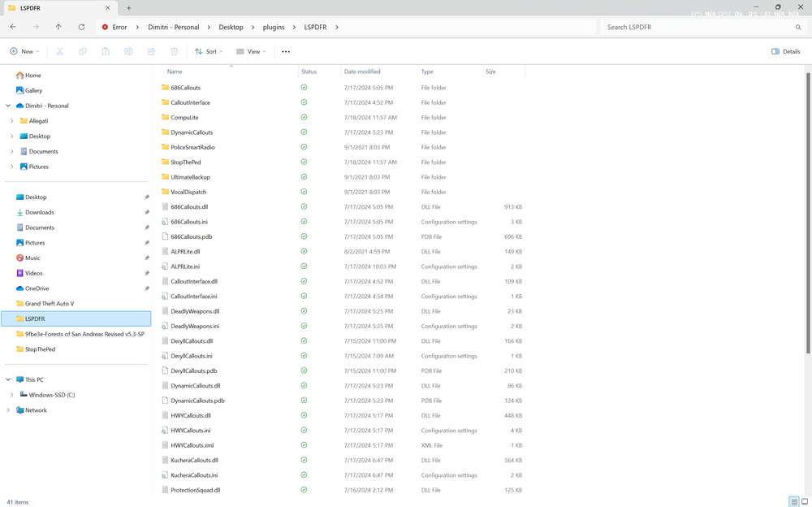Select the Rename icon in the toolbar
Screen dimensions: 812x507
127,50
